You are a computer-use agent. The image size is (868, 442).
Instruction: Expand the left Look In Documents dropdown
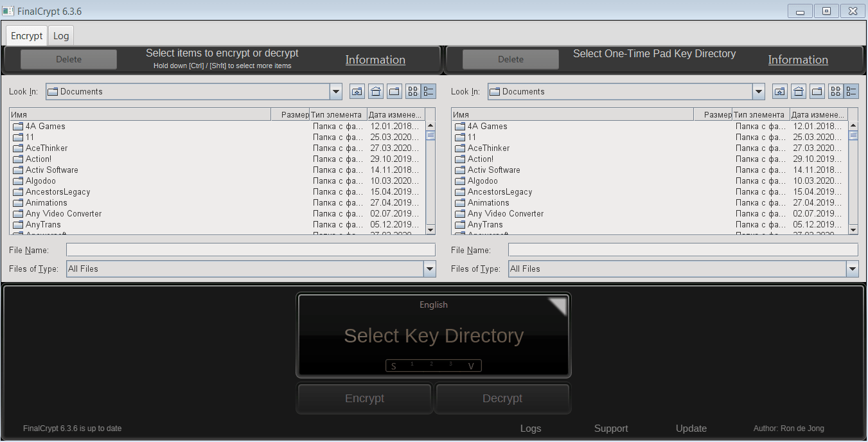(336, 91)
